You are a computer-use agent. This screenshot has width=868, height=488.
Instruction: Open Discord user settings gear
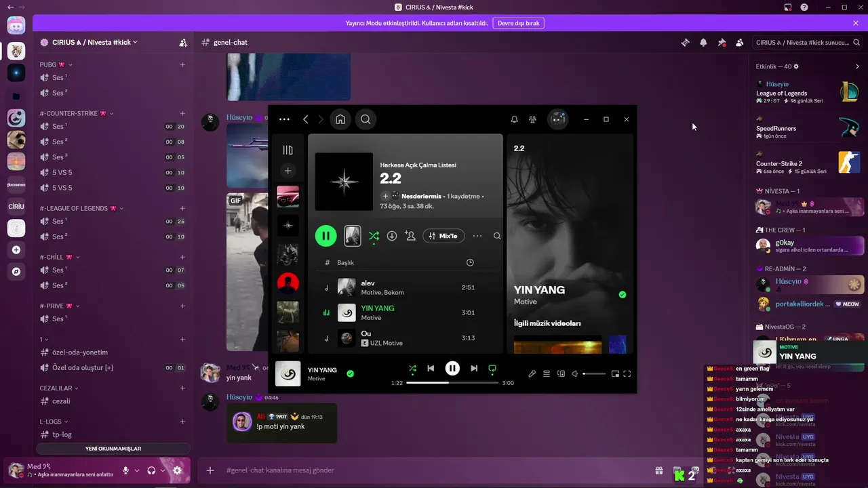pyautogui.click(x=177, y=470)
